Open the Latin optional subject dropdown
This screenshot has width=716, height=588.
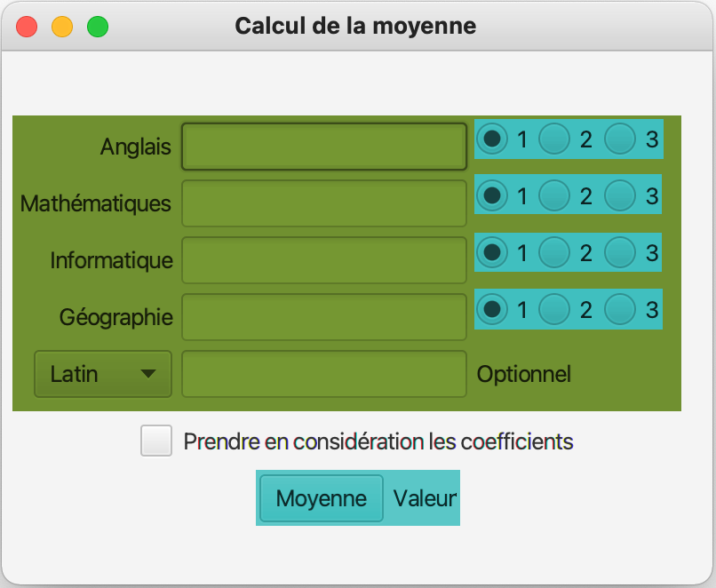tap(103, 374)
